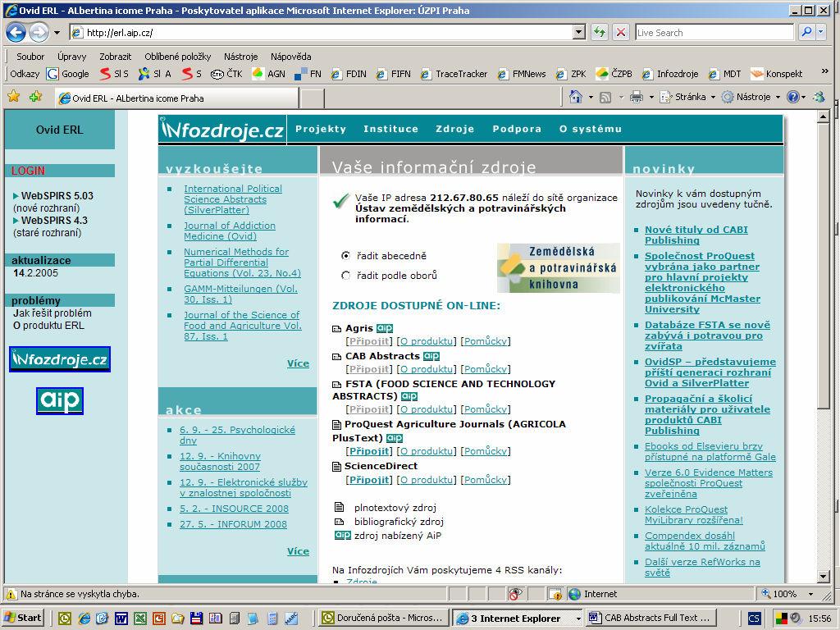This screenshot has height=630, width=840.
Task: Open the AGN link in Links bar
Action: (x=269, y=74)
